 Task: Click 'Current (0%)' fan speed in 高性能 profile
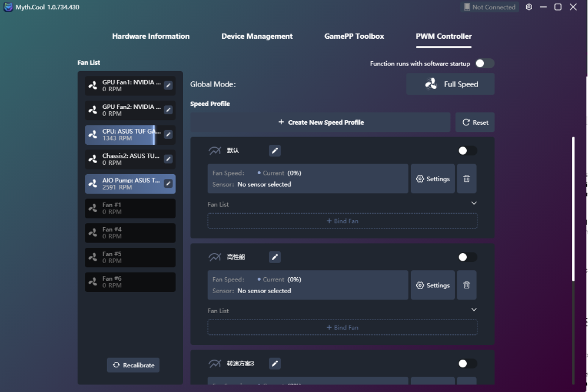(x=280, y=280)
